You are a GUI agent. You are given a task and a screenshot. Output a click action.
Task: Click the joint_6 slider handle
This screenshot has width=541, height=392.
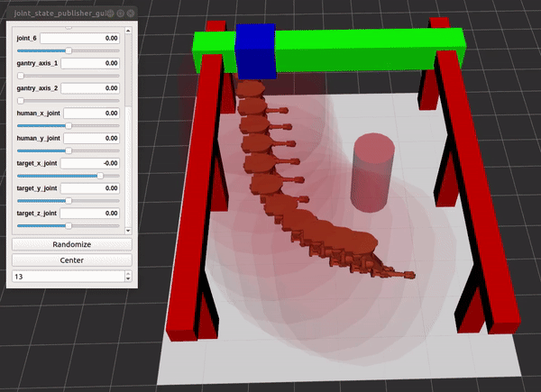69,50
